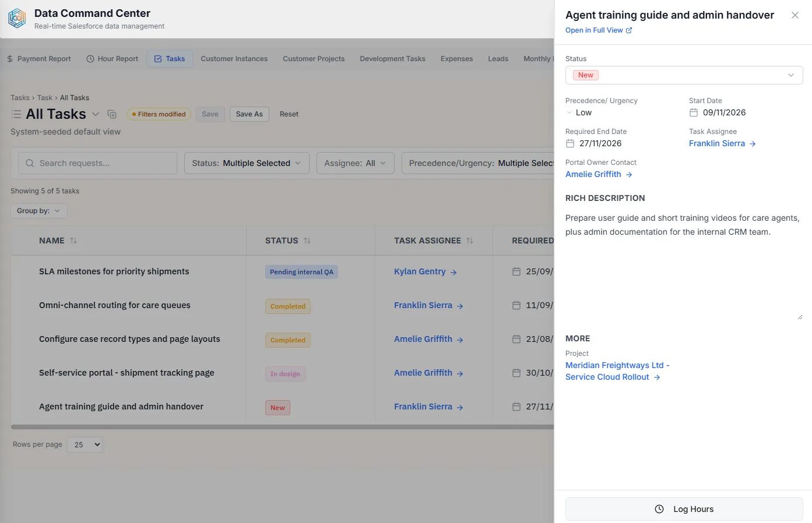This screenshot has width=812, height=523.
Task: Open Kylan Gentry assignee link
Action: (x=425, y=271)
